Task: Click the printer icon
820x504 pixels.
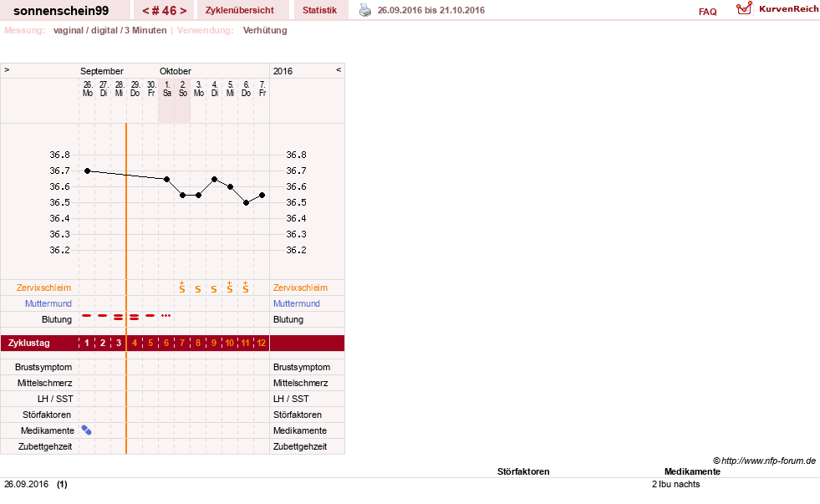Action: pos(365,10)
